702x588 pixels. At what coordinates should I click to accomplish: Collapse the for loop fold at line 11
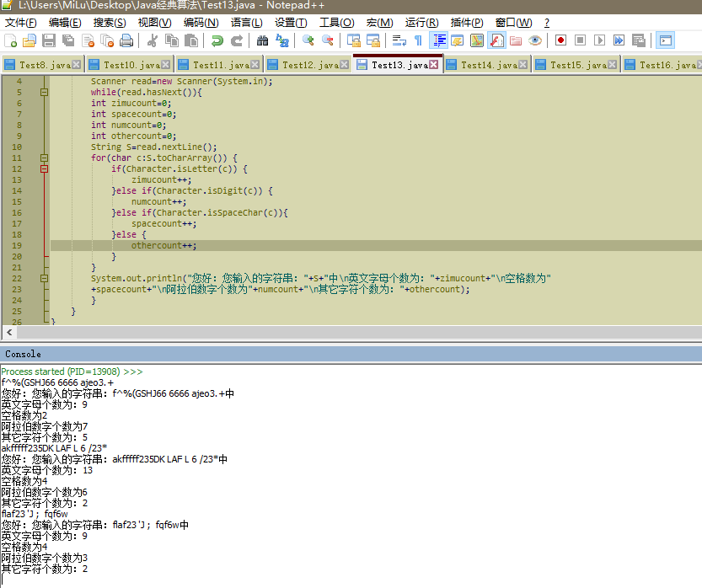pyautogui.click(x=44, y=158)
